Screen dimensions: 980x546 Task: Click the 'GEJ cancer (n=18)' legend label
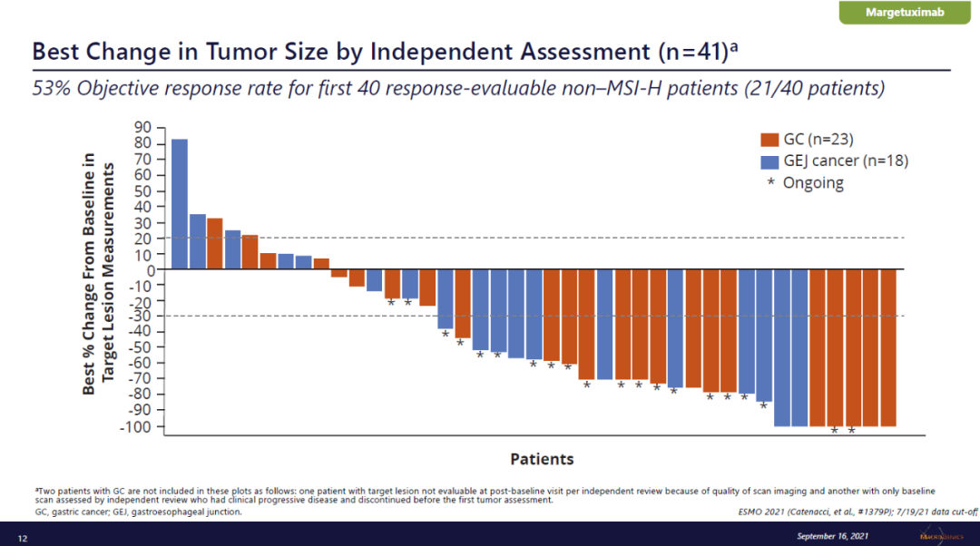tap(846, 161)
